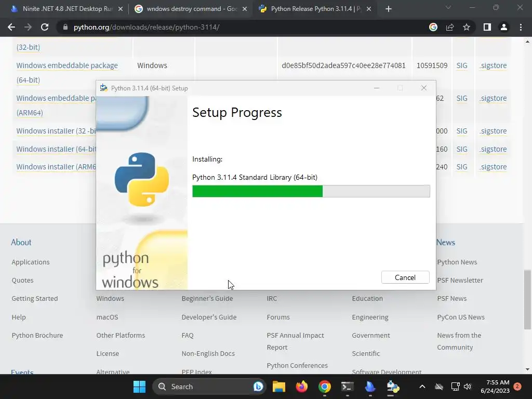This screenshot has width=532, height=399.
Task: Open the Windows installer (64-bit) link
Action: pyautogui.click(x=56, y=149)
